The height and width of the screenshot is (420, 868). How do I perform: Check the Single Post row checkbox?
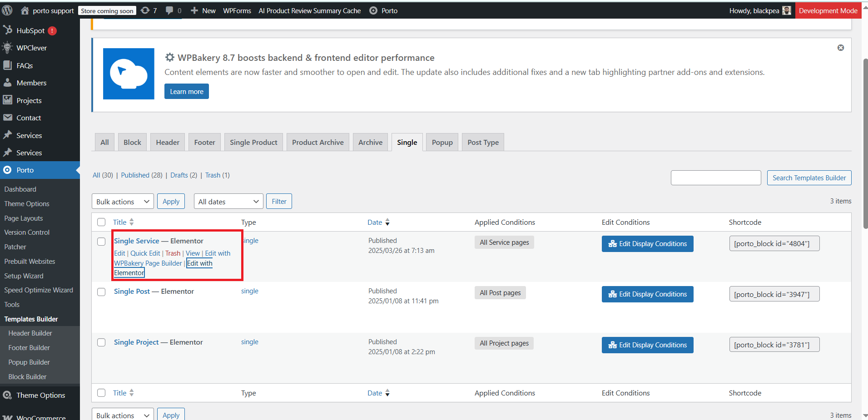click(x=101, y=292)
